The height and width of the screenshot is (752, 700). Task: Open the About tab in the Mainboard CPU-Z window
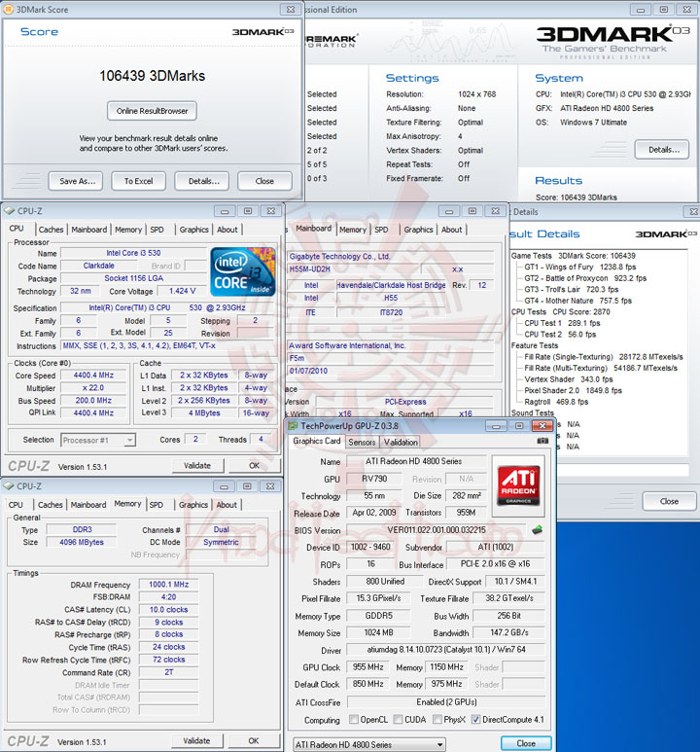click(x=452, y=230)
